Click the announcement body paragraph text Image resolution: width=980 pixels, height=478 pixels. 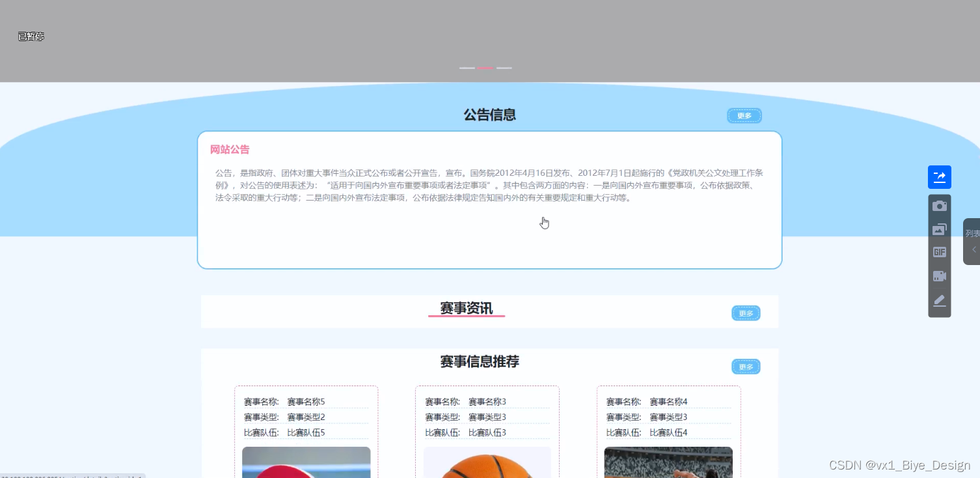[x=489, y=186]
